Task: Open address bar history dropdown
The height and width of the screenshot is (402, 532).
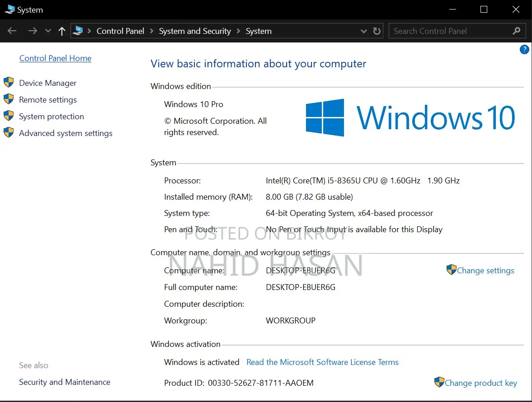Action: 364,31
